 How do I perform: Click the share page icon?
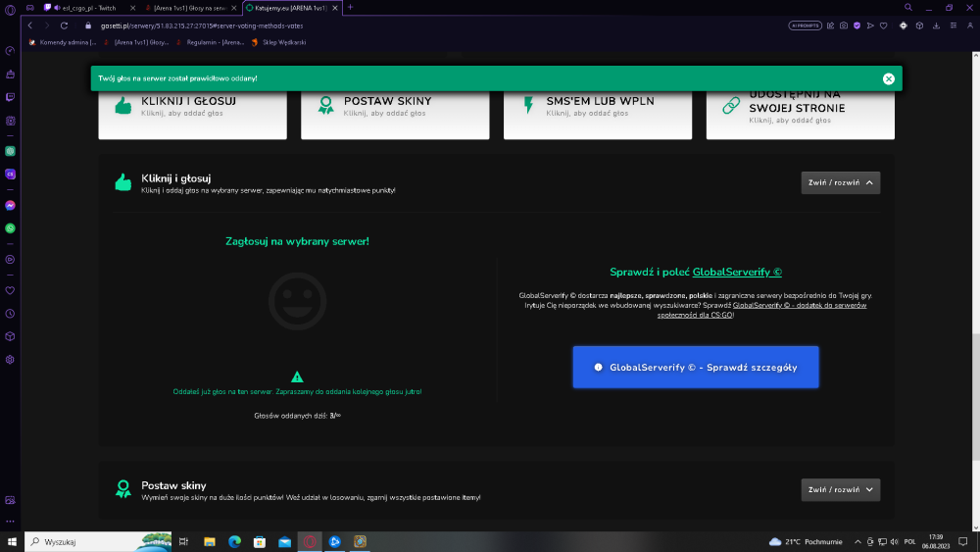[831, 25]
